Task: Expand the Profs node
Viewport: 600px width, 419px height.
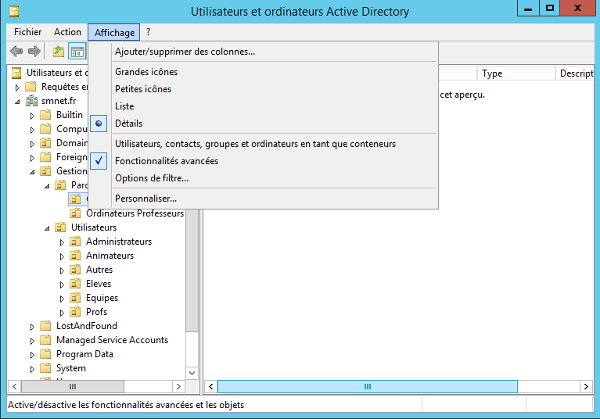Action: (x=62, y=313)
